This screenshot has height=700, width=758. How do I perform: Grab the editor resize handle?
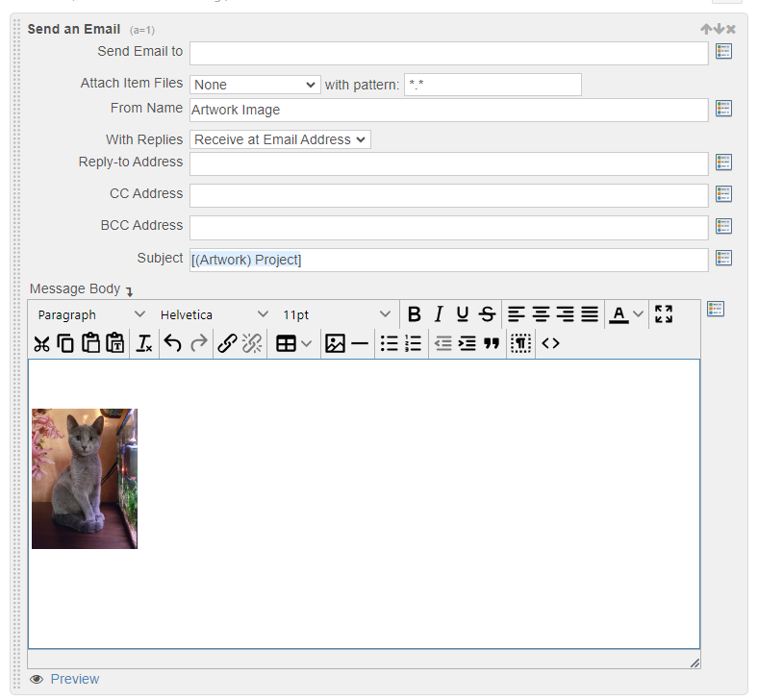[x=695, y=663]
